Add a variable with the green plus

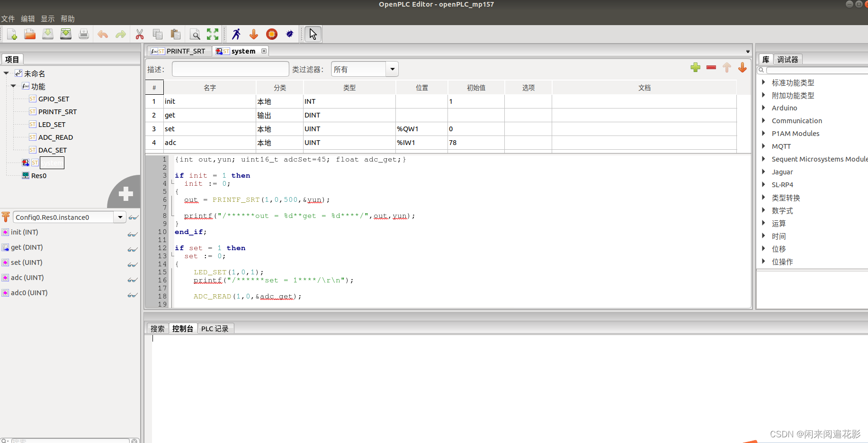point(695,67)
